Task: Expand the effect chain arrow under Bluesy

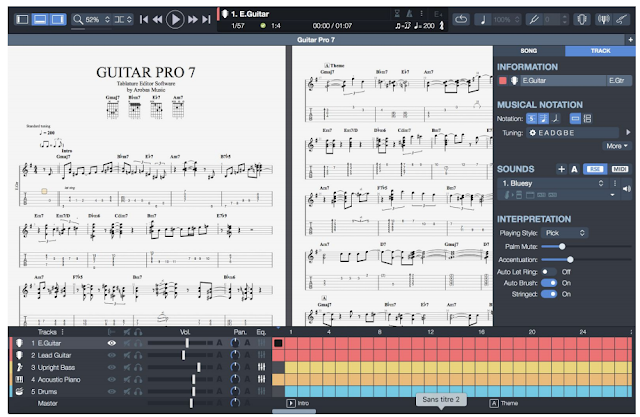Action: pyautogui.click(x=612, y=195)
